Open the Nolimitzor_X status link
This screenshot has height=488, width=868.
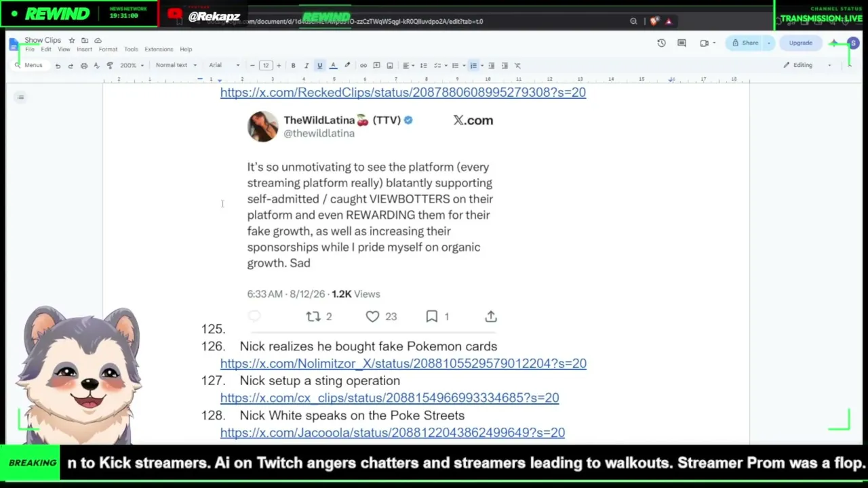click(403, 364)
